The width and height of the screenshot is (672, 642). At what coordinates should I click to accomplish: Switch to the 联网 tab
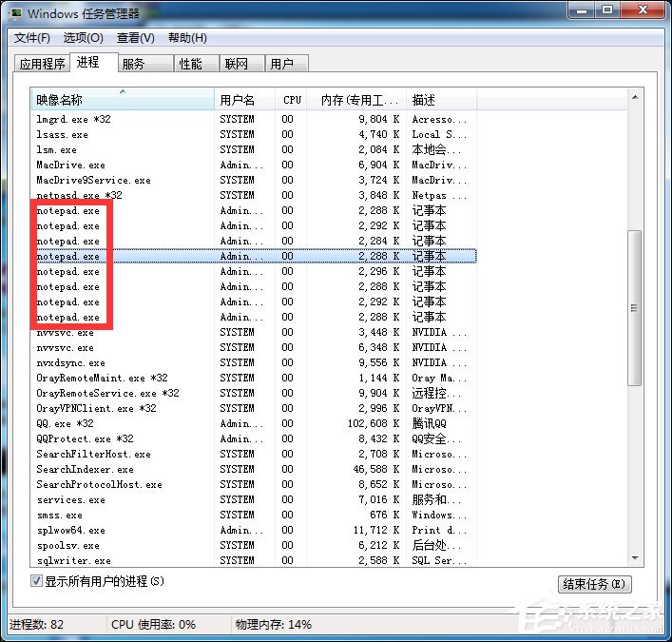[x=242, y=64]
